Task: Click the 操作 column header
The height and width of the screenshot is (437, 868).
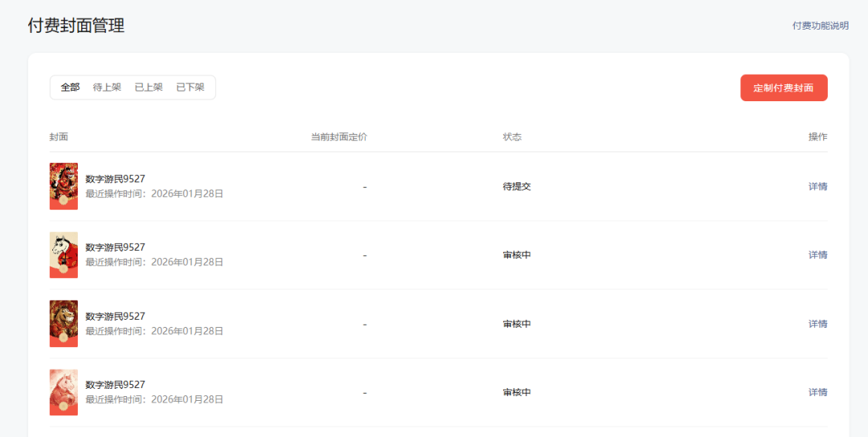Action: click(x=818, y=137)
